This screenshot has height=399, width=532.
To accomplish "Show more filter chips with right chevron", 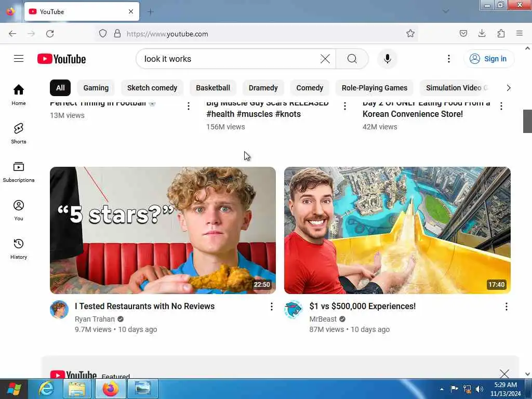I will (508, 88).
